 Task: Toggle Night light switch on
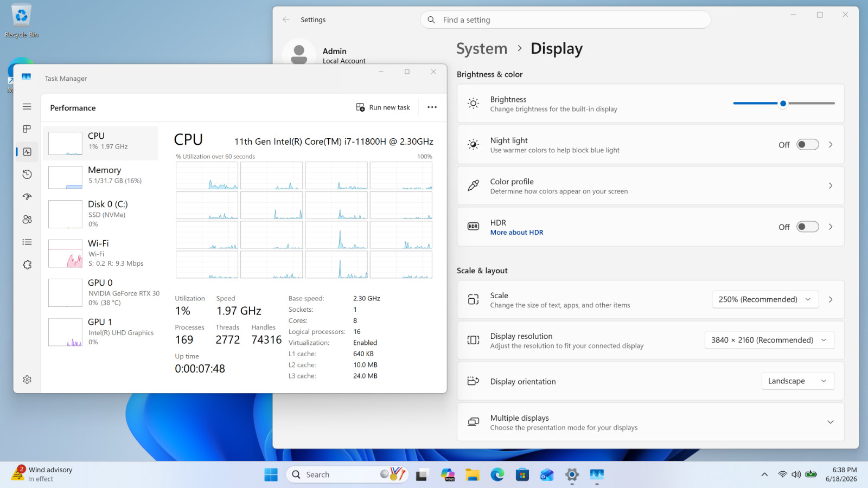[807, 145]
